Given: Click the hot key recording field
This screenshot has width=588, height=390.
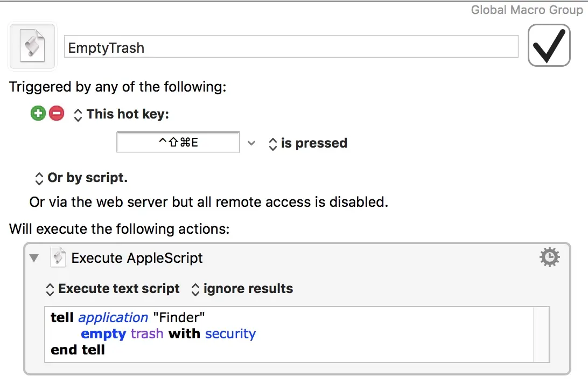Looking at the screenshot, I should point(178,143).
